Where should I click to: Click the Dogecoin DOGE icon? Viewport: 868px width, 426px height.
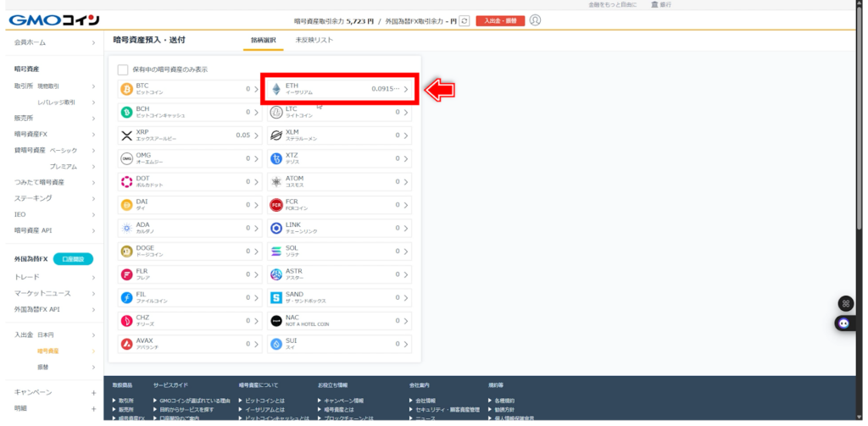coord(127,251)
